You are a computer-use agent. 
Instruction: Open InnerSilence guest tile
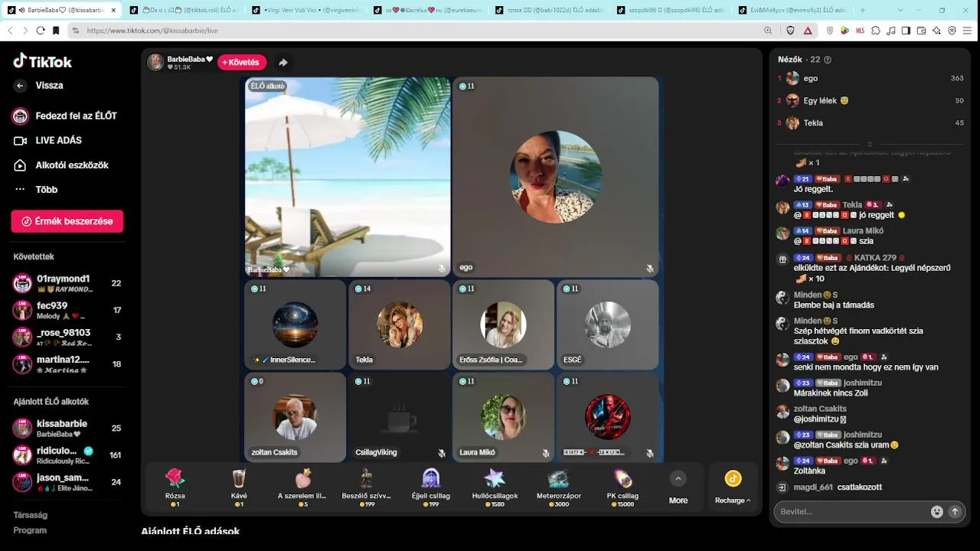pyautogui.click(x=295, y=324)
